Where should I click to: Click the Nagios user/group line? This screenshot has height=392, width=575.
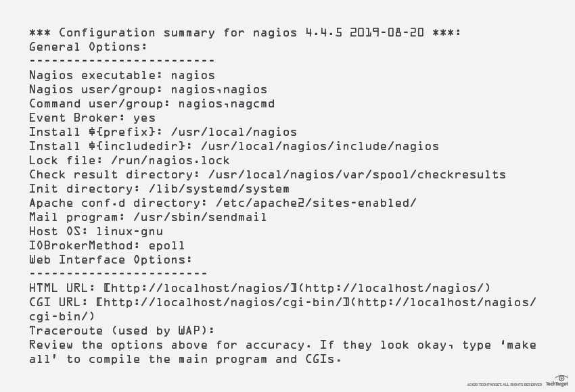[x=148, y=90]
